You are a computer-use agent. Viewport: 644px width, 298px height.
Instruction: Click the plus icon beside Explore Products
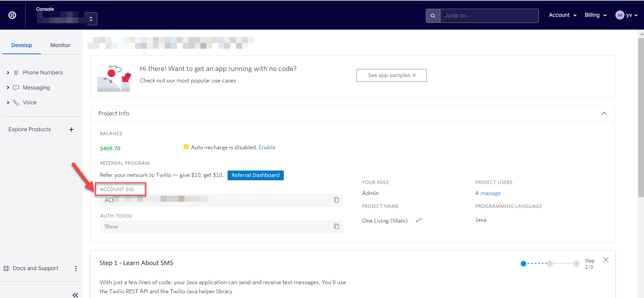[71, 129]
